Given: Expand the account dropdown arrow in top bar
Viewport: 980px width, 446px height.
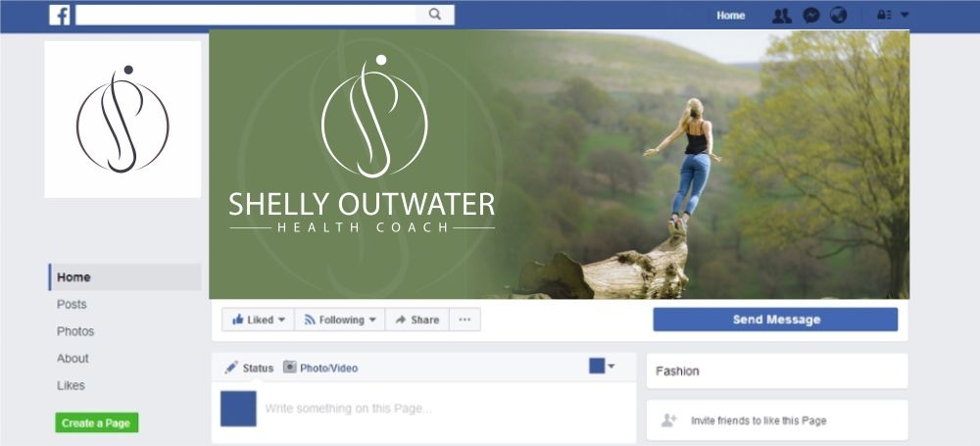Looking at the screenshot, I should [905, 15].
